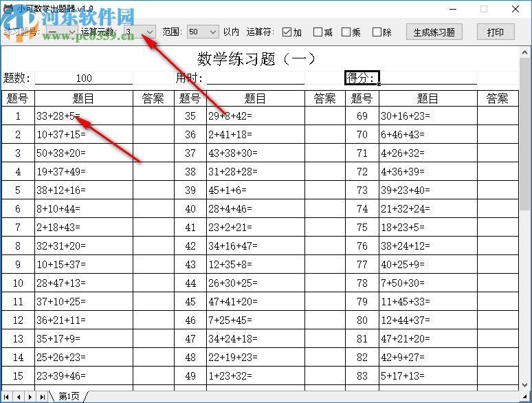Click the answer cell for question 1
Image resolution: width=532 pixels, height=403 pixels.
153,116
